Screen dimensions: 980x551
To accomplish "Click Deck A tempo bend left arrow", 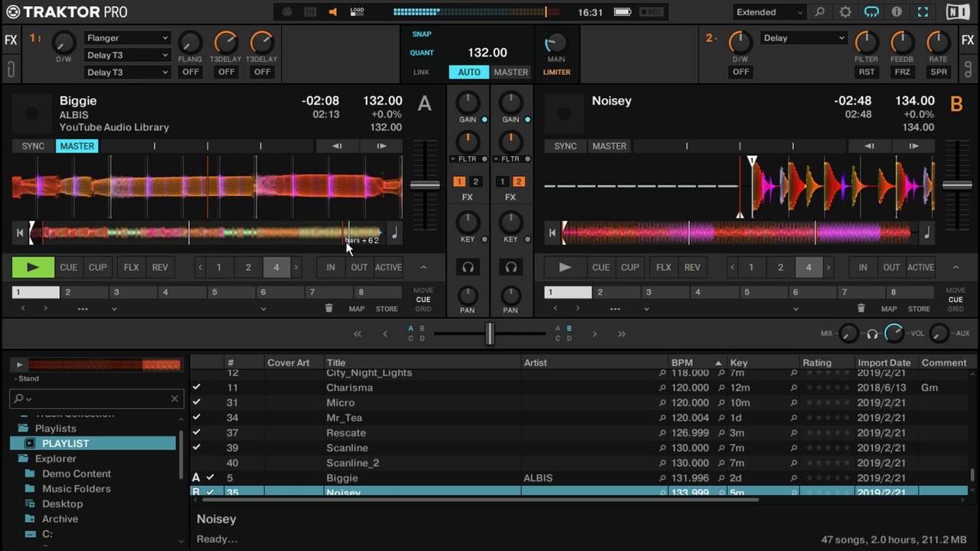I will [337, 146].
